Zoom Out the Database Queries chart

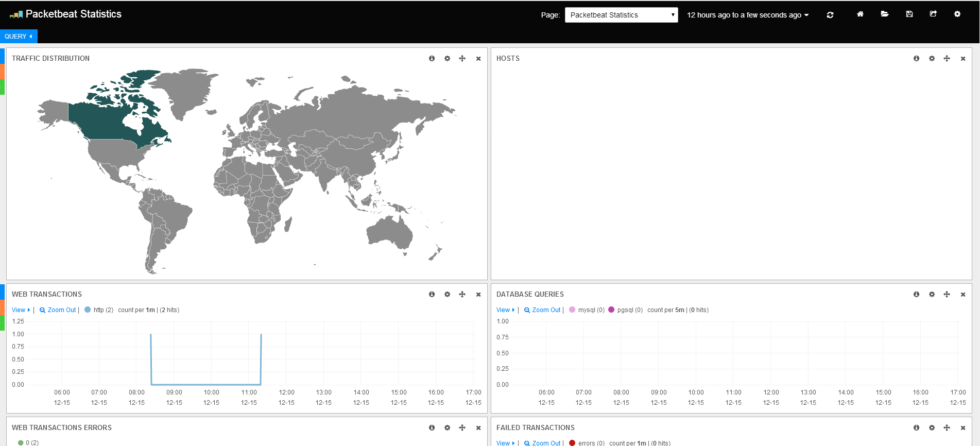[x=542, y=310]
